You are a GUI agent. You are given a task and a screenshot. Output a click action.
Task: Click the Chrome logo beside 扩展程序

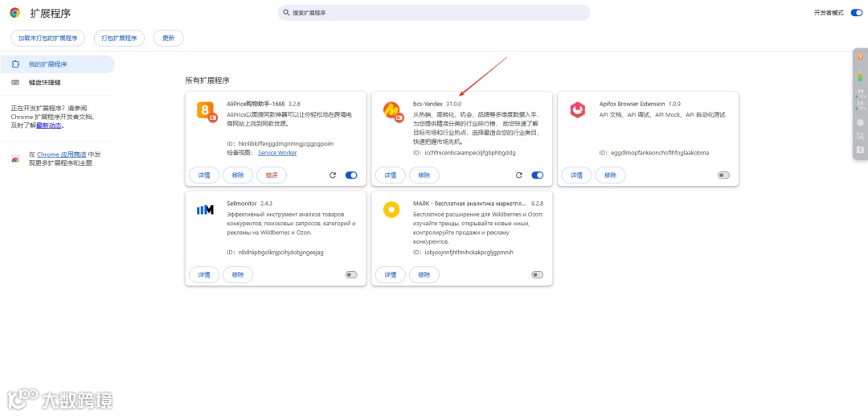point(15,13)
